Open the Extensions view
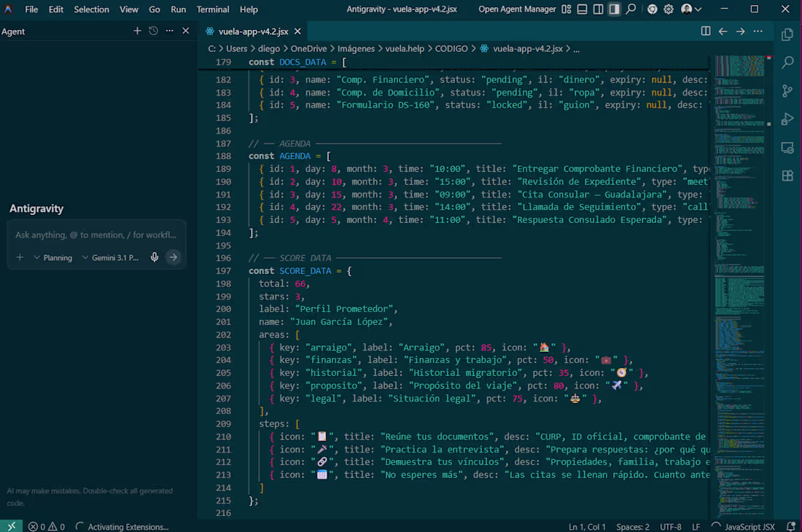Image resolution: width=802 pixels, height=532 pixels. coord(787,176)
